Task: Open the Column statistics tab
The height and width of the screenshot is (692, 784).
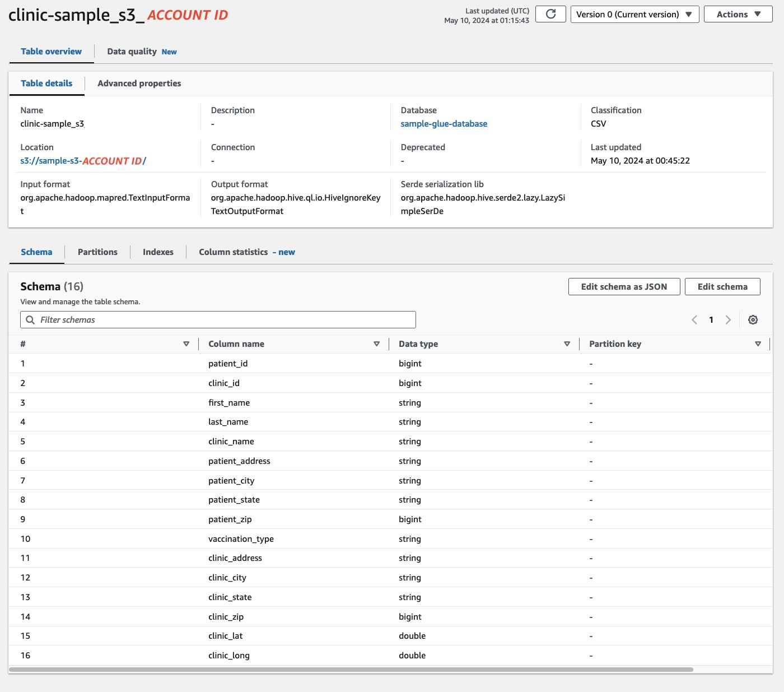Action: [234, 252]
